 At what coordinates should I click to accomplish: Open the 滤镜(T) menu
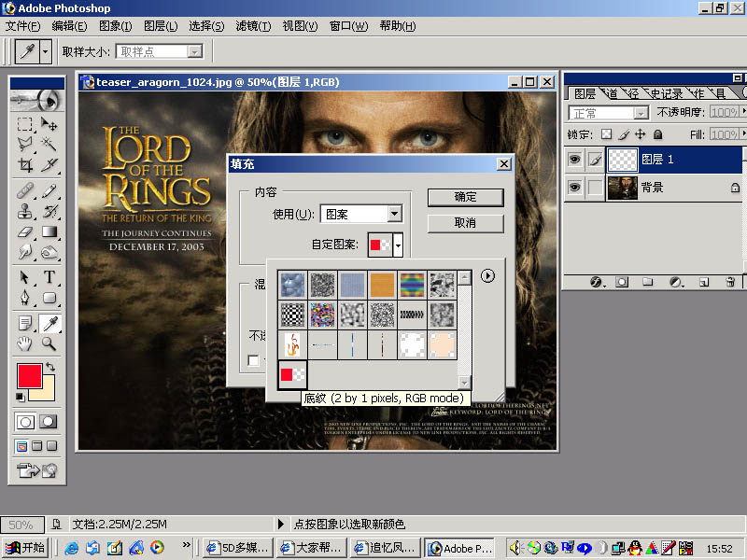pyautogui.click(x=253, y=26)
